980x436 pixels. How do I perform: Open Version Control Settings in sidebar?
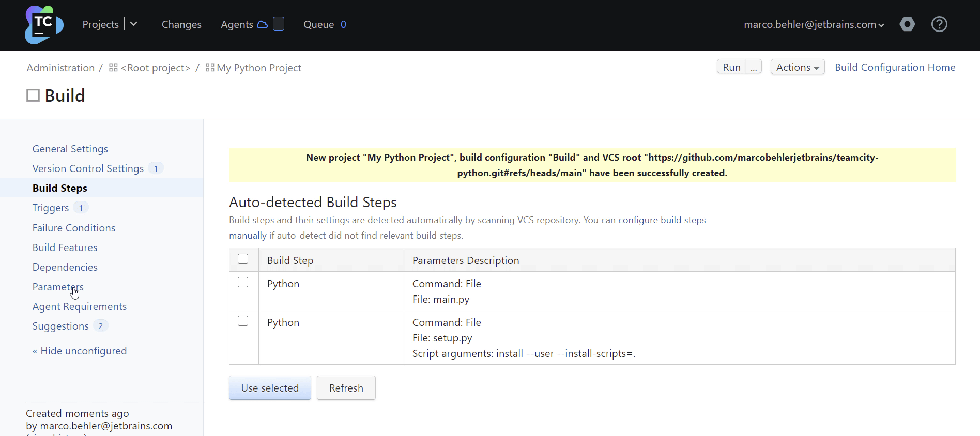click(x=88, y=168)
